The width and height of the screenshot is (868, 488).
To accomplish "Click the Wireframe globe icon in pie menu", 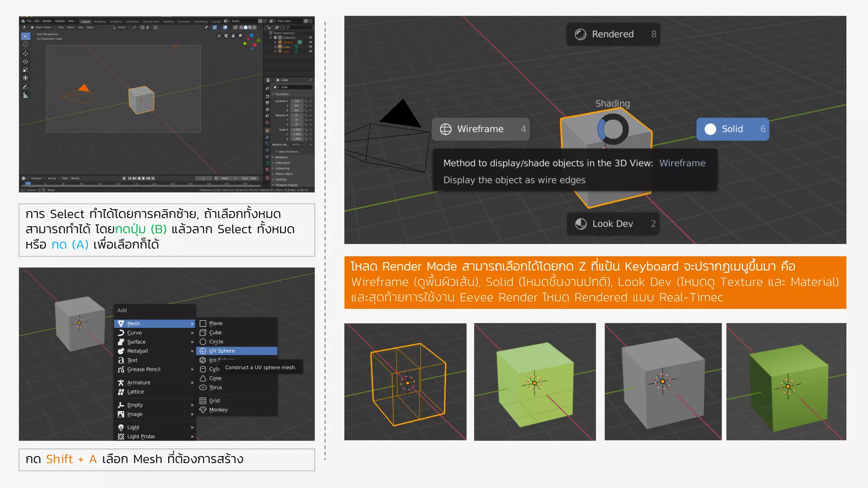I will pos(445,129).
